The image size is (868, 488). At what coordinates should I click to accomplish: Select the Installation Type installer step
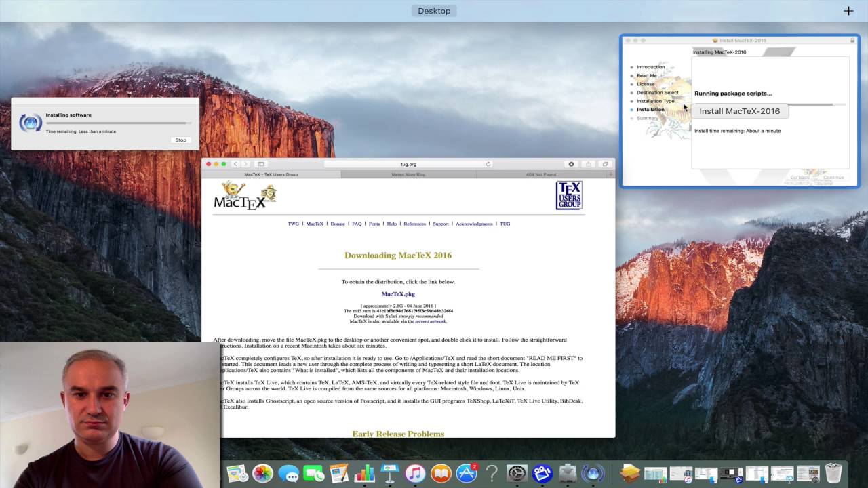[x=655, y=101]
